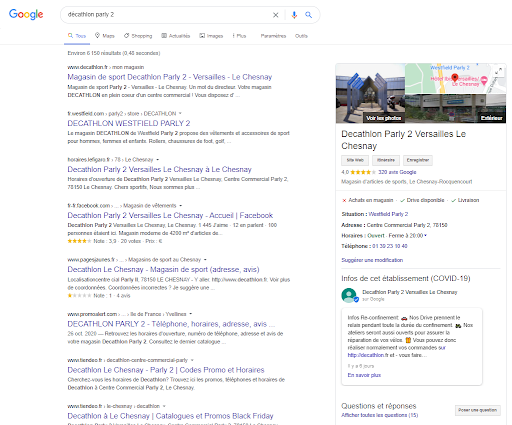Open Decathlon Le Chesnay Codes Promo result
This screenshot has height=425, width=512.
[166, 370]
